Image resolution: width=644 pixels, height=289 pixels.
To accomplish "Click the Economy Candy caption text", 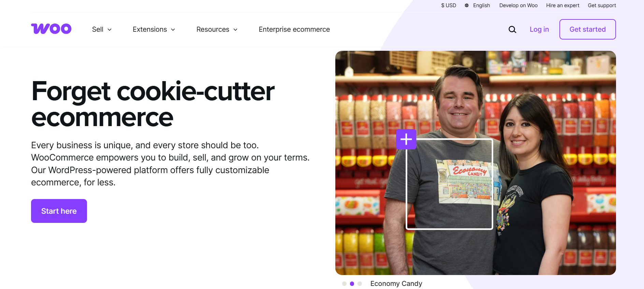I will click(396, 284).
